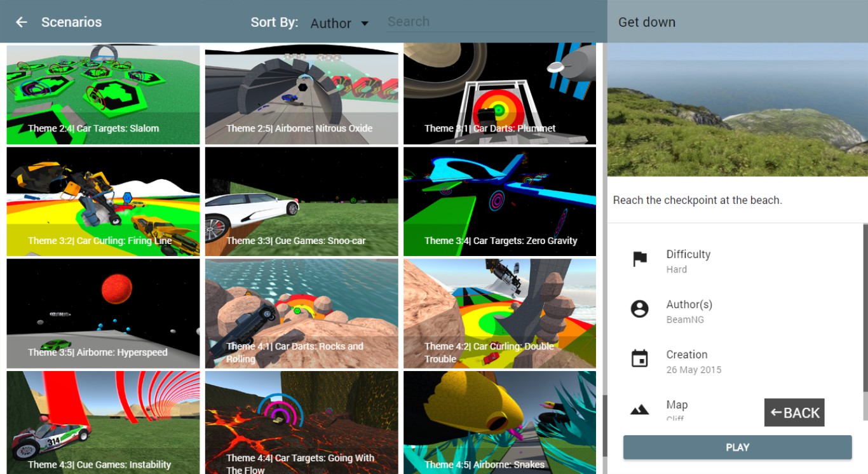The height and width of the screenshot is (474, 868).
Task: Click the Map mountain icon
Action: (x=639, y=410)
